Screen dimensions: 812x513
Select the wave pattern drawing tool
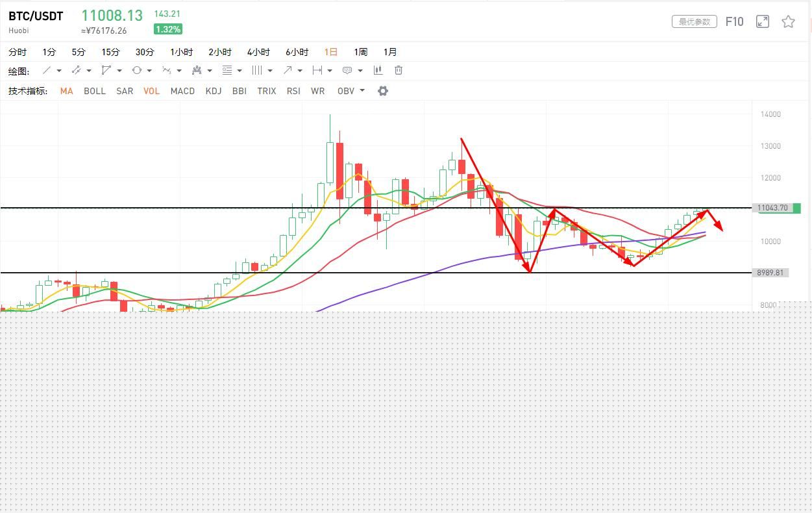pos(167,70)
